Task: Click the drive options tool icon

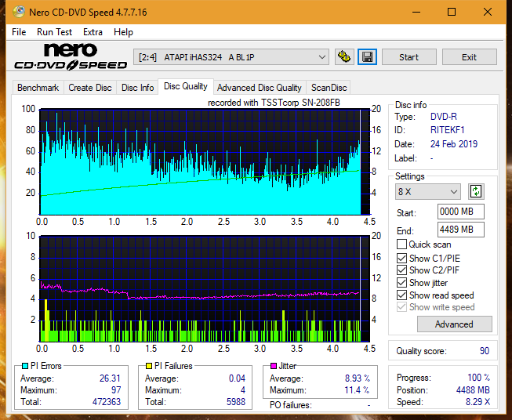Action: [x=344, y=57]
